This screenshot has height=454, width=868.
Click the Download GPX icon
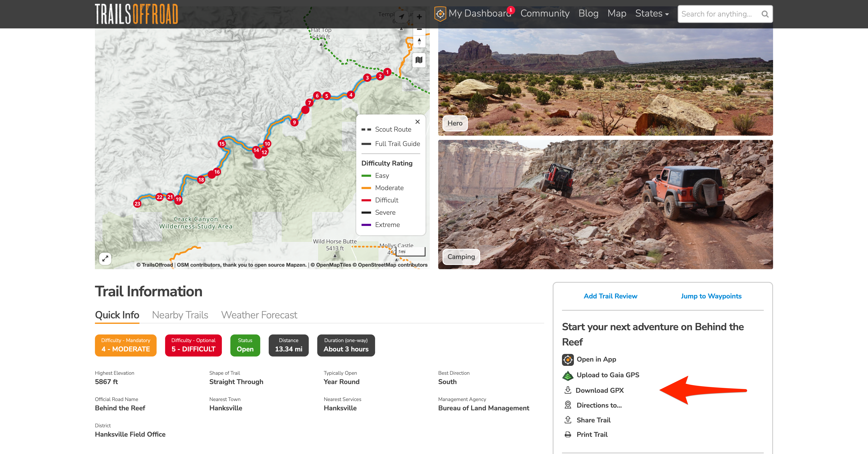point(568,390)
